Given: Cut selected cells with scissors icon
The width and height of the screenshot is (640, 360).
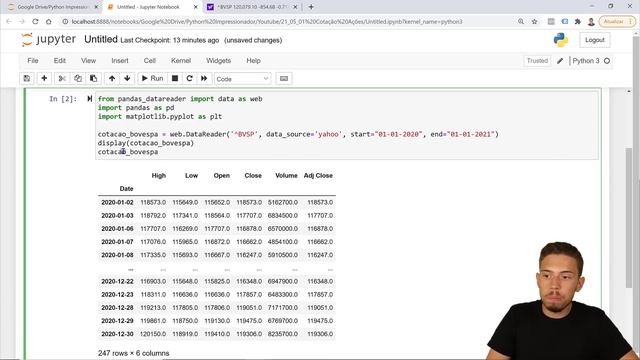Looking at the screenshot, I should click(62, 78).
